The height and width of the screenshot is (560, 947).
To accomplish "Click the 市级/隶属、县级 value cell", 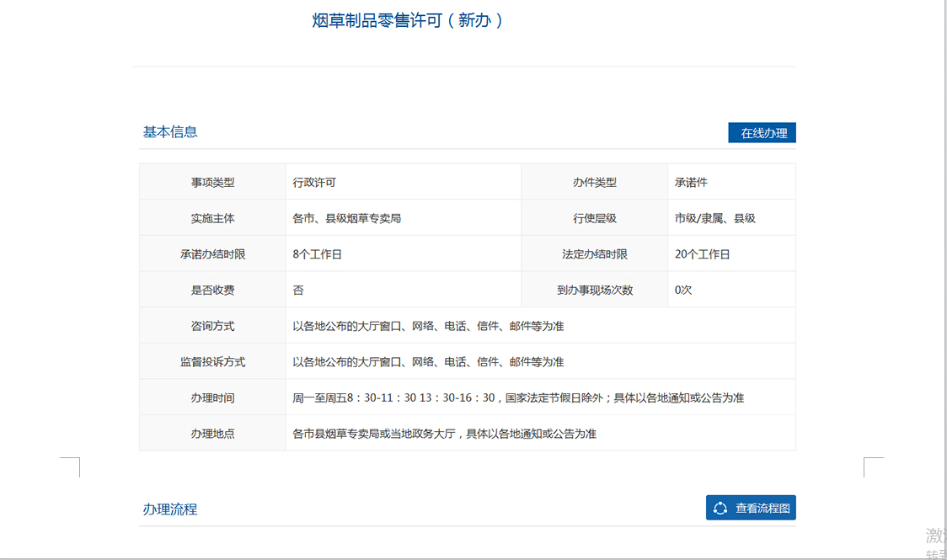I will point(714,218).
